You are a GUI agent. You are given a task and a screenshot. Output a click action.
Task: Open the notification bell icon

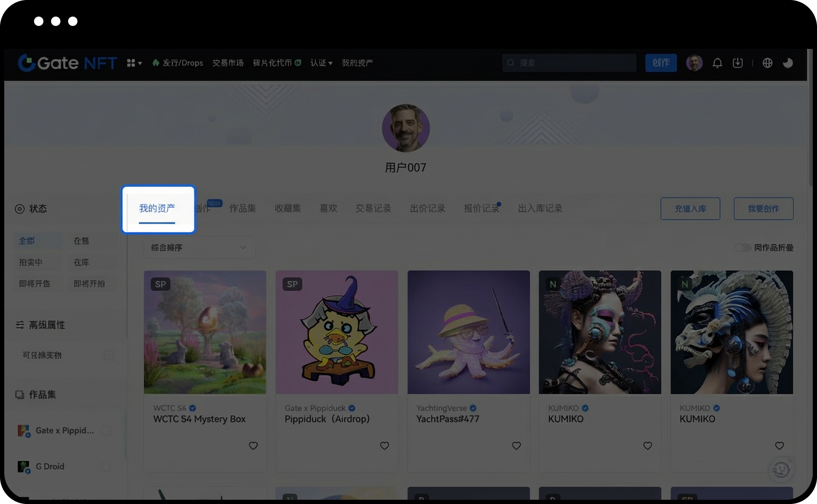[x=717, y=63]
